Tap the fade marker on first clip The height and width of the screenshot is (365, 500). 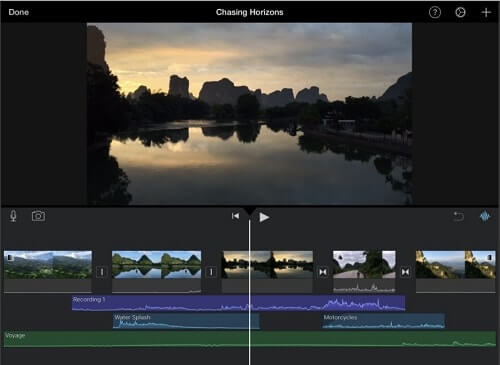tap(10, 257)
